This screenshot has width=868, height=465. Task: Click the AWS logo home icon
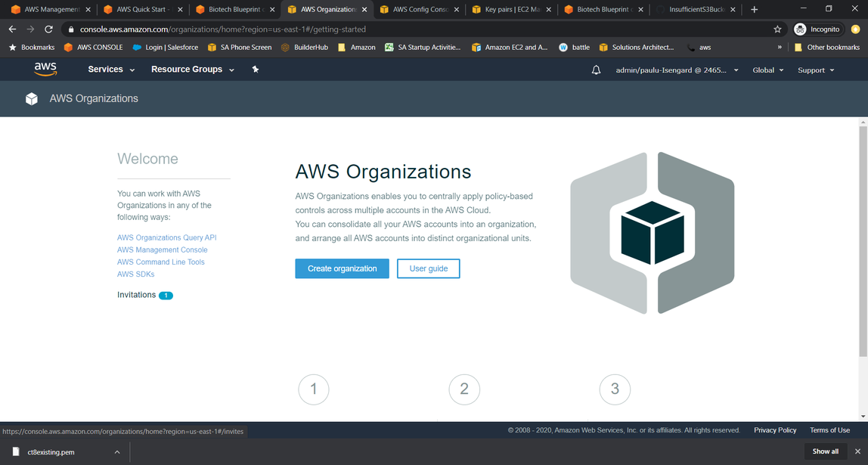click(x=45, y=70)
